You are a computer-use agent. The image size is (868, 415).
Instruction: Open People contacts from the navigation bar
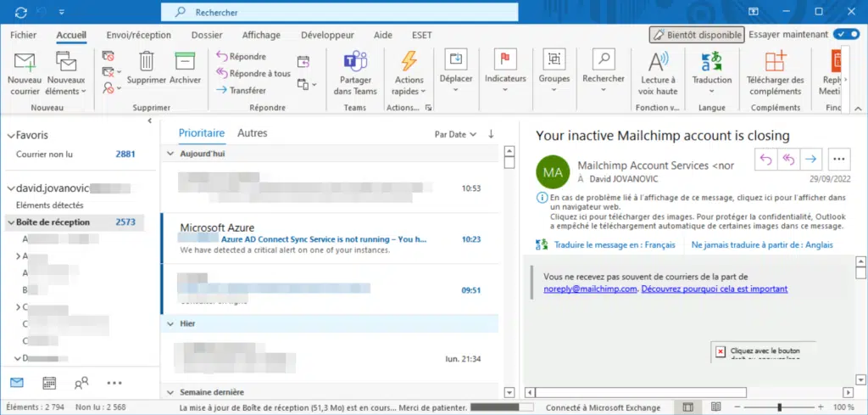[81, 382]
